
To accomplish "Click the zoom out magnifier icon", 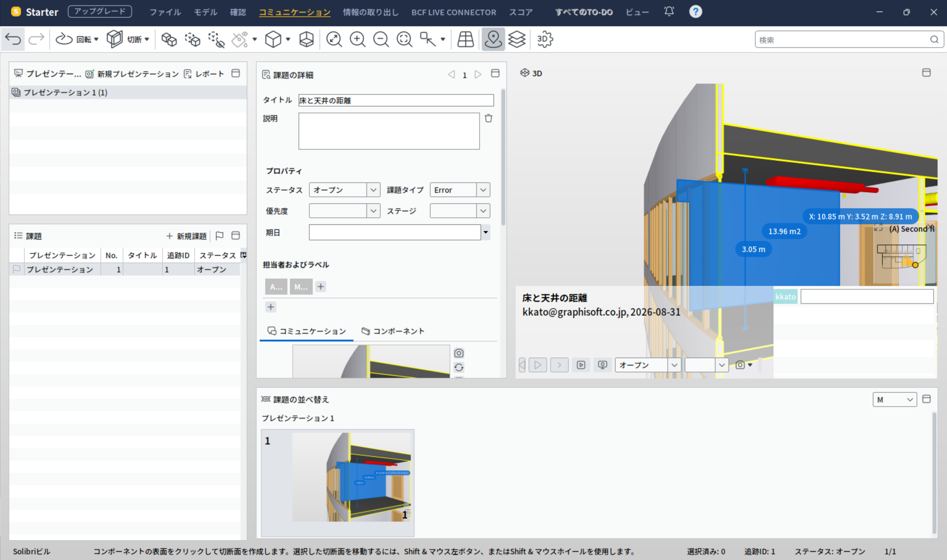I will point(381,39).
